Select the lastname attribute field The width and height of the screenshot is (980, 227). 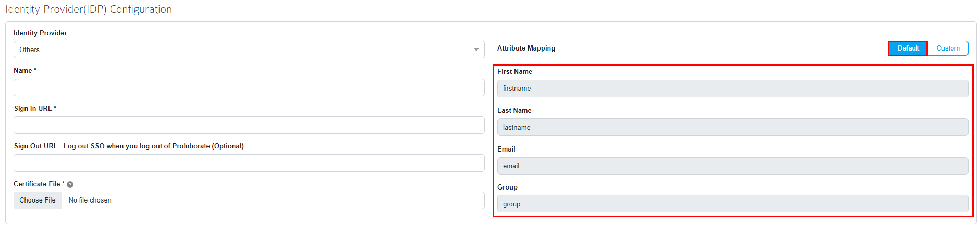pos(732,127)
